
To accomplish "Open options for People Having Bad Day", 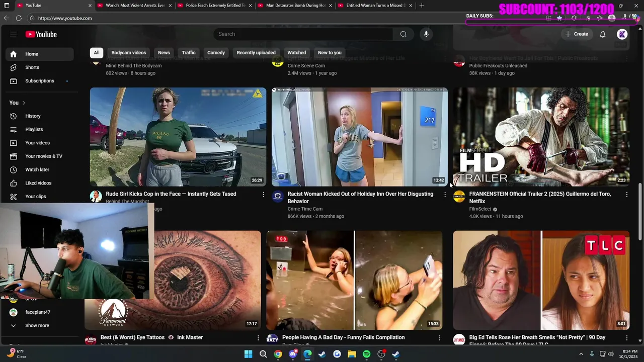I will tap(440, 338).
